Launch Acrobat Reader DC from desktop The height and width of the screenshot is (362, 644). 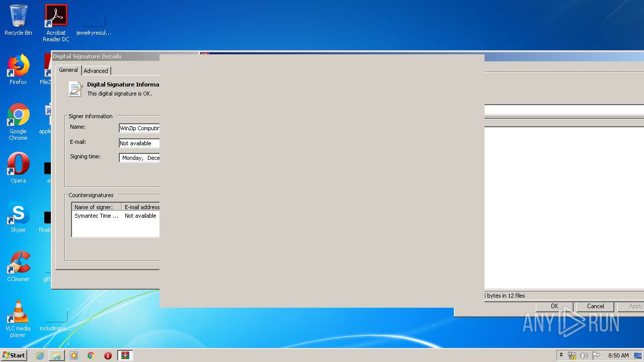click(56, 23)
